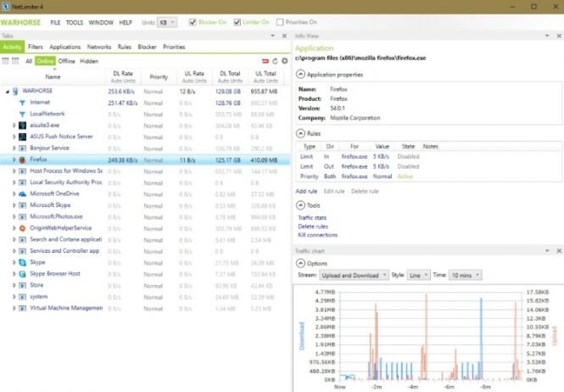The height and width of the screenshot is (392, 564).
Task: Click the Kill connections link
Action: (317, 234)
